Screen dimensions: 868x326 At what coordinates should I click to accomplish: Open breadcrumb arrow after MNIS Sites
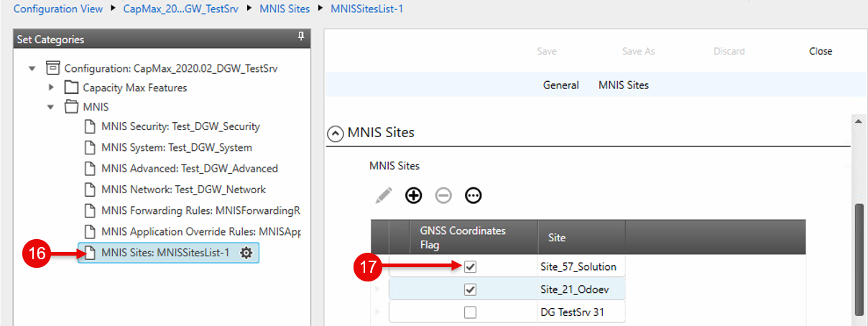click(x=320, y=9)
